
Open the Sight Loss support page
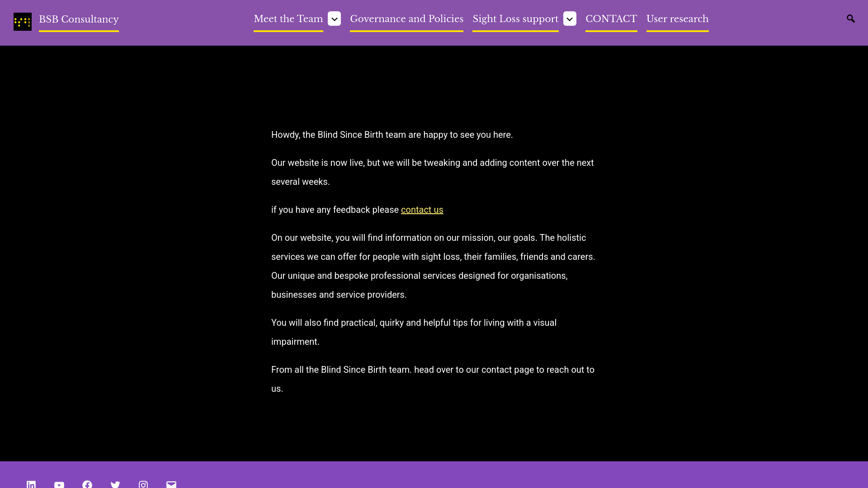click(x=515, y=19)
